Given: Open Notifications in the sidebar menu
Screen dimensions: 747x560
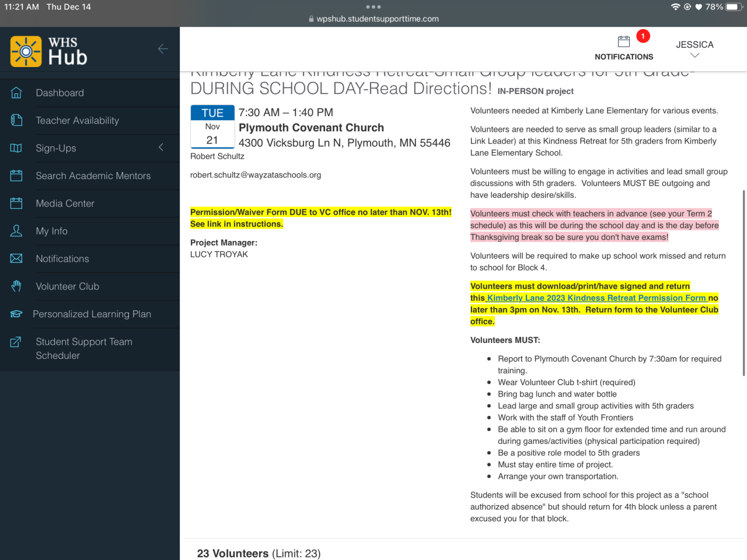Looking at the screenshot, I should tap(62, 258).
